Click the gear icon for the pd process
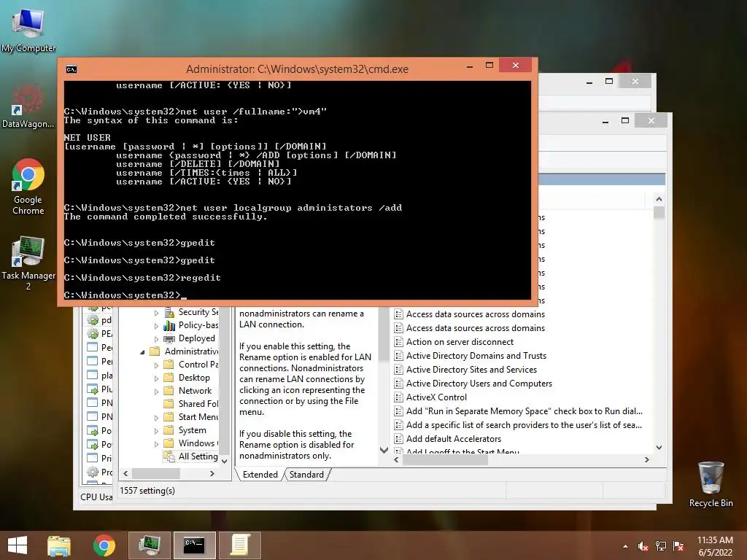The width and height of the screenshot is (747, 560). pos(93,320)
